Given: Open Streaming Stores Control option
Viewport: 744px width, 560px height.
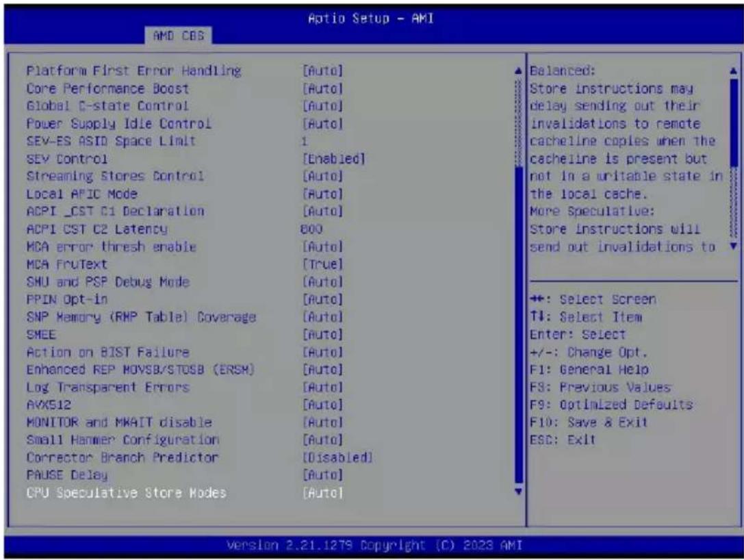Looking at the screenshot, I should point(115,176).
